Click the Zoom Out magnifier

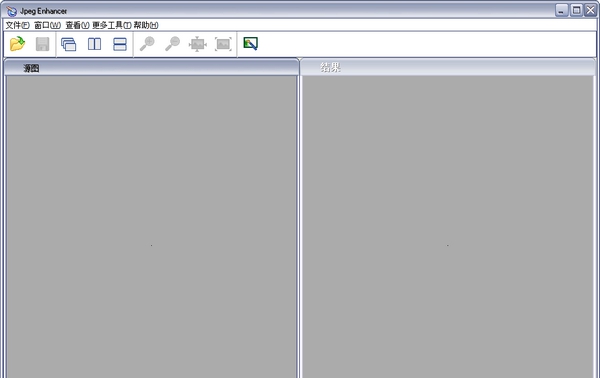pyautogui.click(x=172, y=44)
